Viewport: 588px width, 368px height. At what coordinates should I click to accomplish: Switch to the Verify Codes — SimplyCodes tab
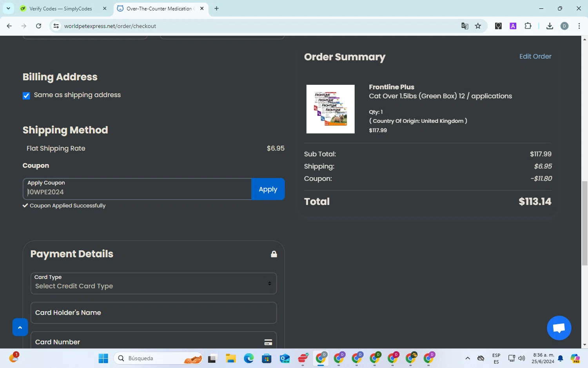point(61,9)
